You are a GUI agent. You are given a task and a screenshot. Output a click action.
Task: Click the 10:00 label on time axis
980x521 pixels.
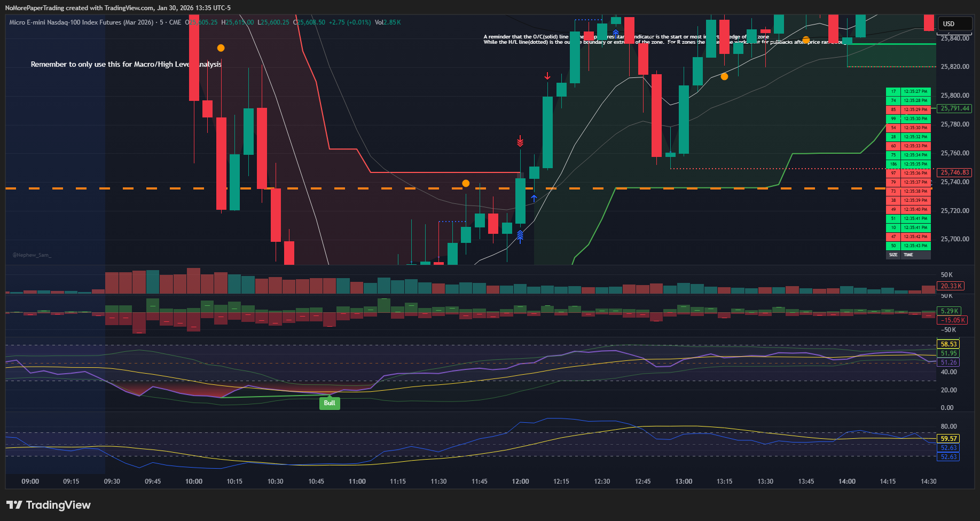click(194, 481)
